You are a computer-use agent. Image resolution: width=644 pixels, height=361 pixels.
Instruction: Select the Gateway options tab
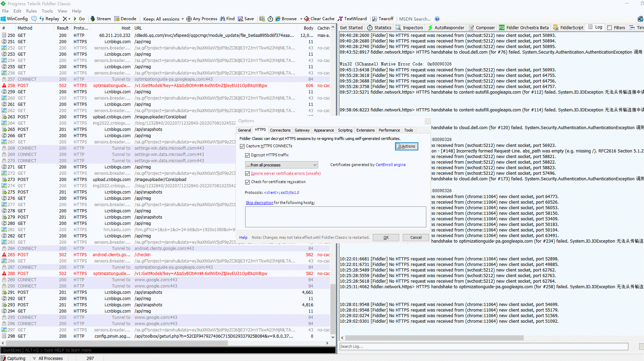pyautogui.click(x=302, y=130)
